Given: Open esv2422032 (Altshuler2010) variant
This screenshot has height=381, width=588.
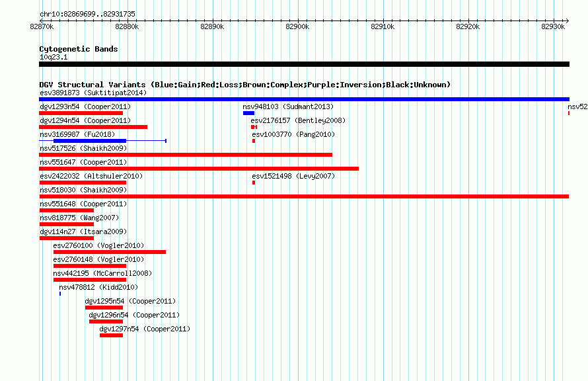Looking at the screenshot, I should point(91,176).
